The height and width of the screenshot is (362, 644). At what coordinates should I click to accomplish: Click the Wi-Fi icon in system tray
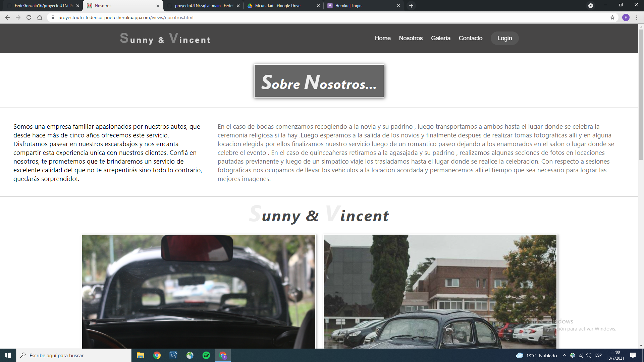[581, 356]
